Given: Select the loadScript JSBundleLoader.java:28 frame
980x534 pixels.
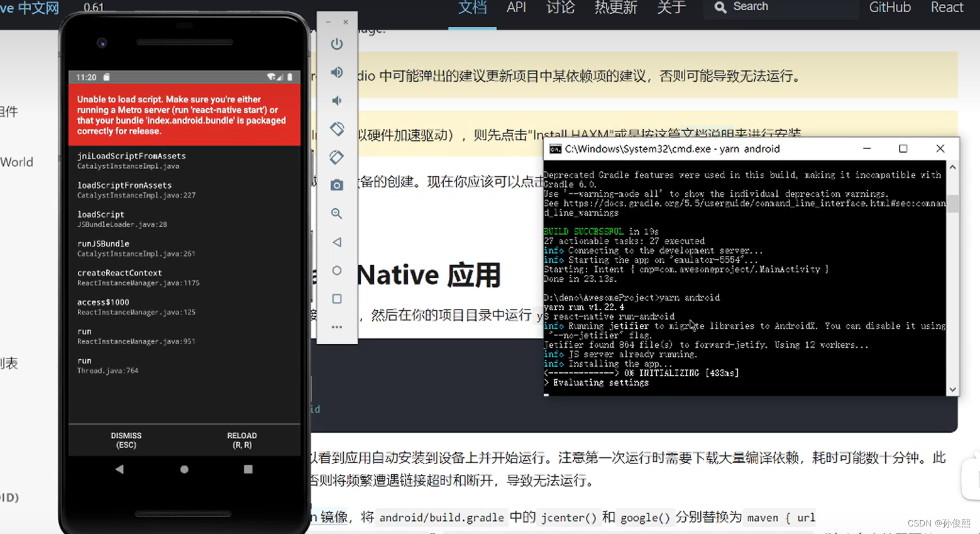Looking at the screenshot, I should tap(184, 219).
